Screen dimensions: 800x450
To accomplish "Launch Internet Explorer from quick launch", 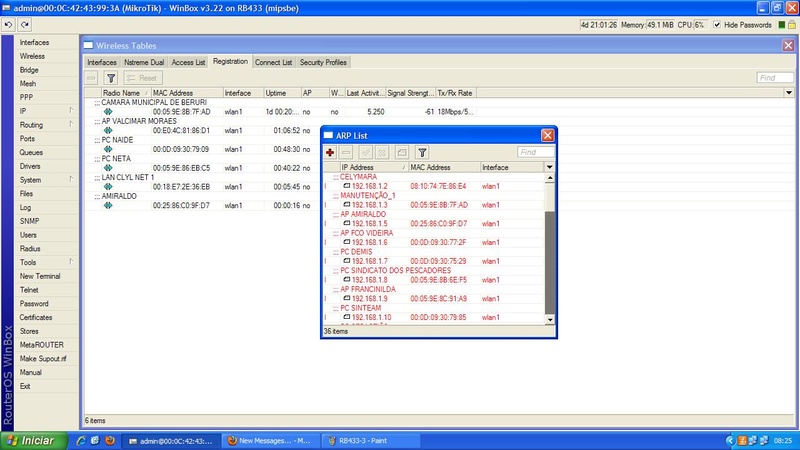I will (x=80, y=440).
